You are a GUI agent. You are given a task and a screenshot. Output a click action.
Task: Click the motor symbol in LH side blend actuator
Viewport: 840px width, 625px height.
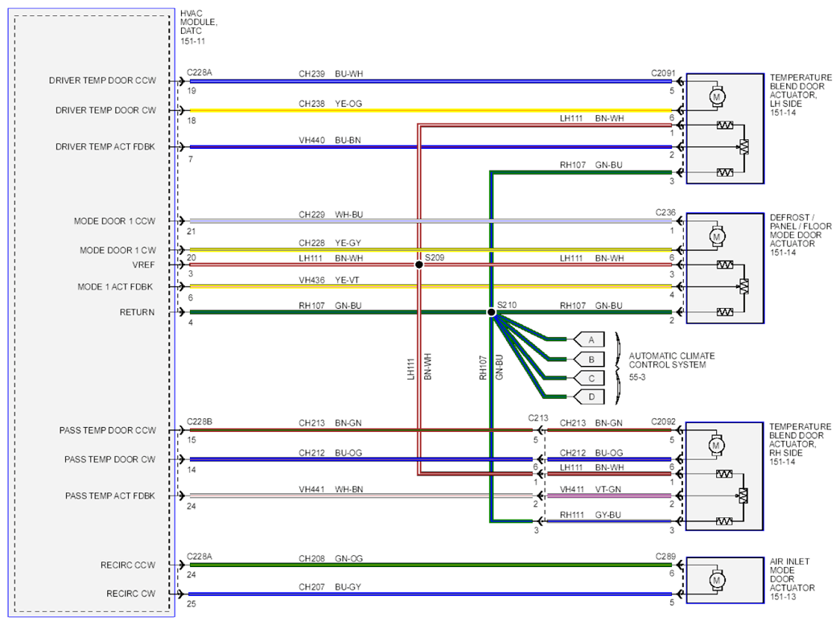coord(717,97)
